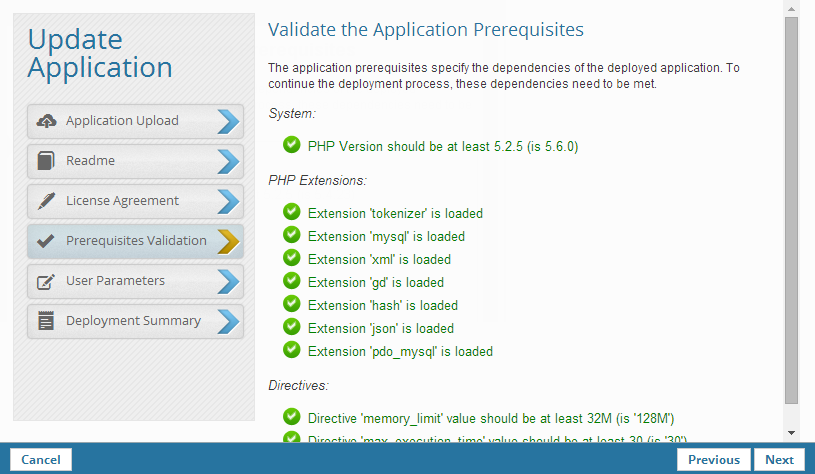Click the scrollbar down arrow
Viewport: 815px width, 474px height.
791,433
